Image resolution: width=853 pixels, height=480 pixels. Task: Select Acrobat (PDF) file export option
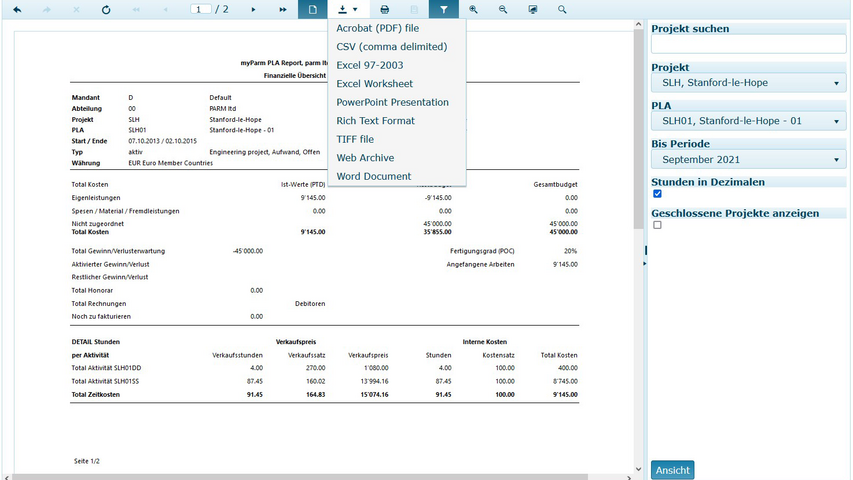coord(377,28)
